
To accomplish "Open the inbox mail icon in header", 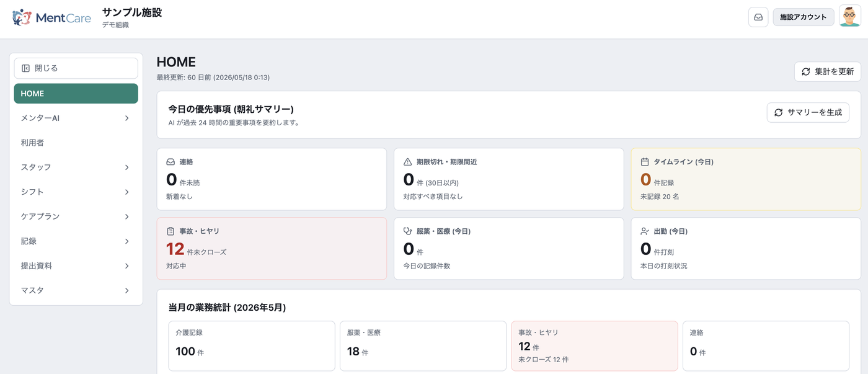I will coord(758,17).
